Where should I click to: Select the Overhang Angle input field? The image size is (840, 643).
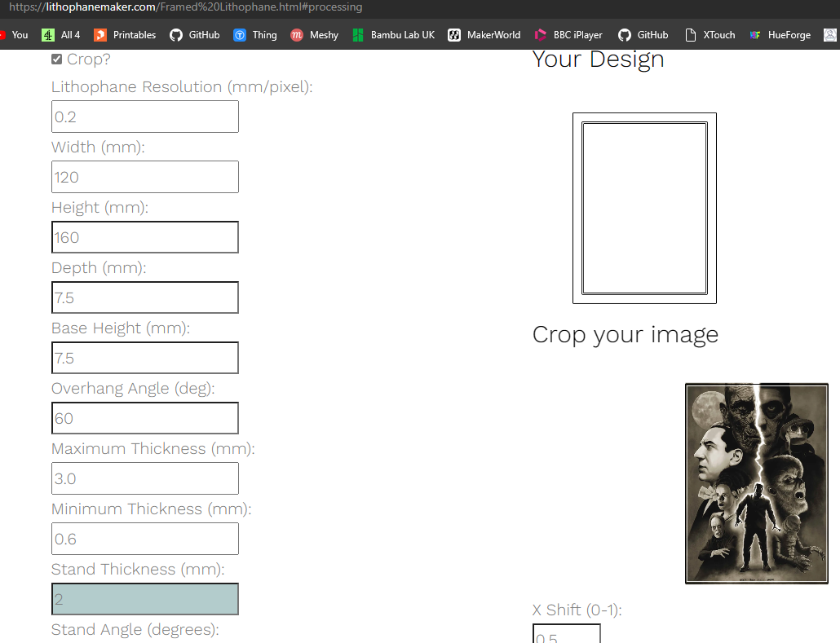pyautogui.click(x=145, y=418)
